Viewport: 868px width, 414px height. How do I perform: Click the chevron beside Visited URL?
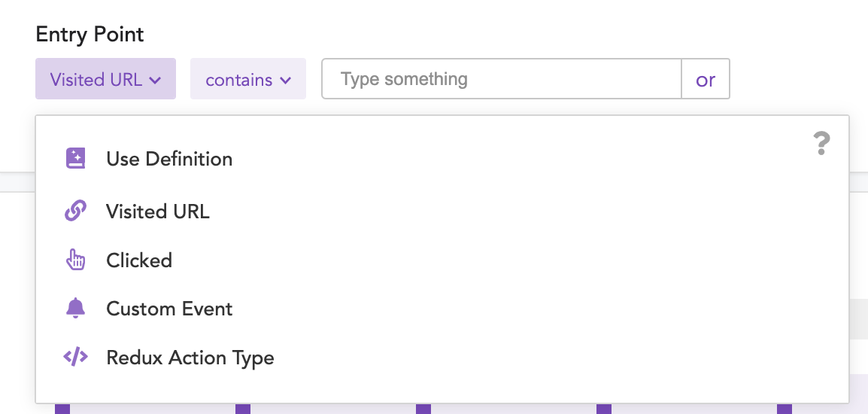coord(155,80)
